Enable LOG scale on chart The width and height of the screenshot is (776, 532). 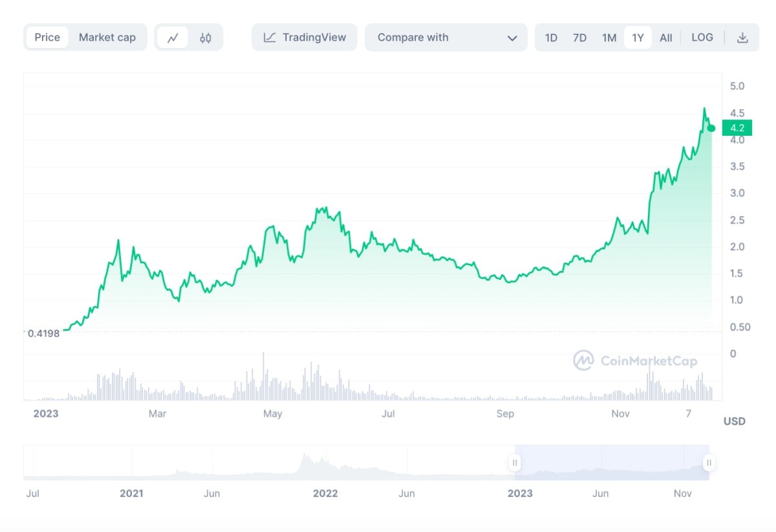pos(702,37)
